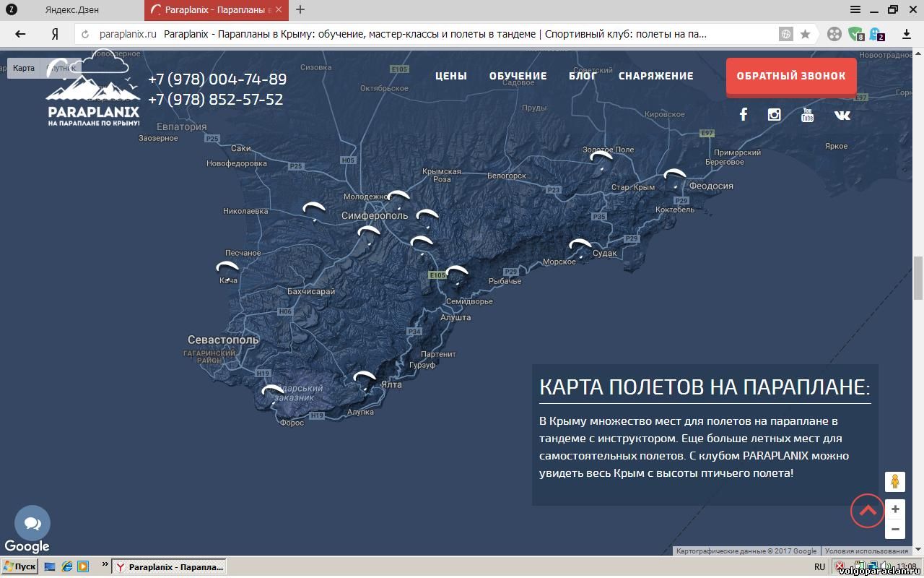Viewport: 924px width, 578px height.
Task: Switch map to Спутник view
Action: 61,68
